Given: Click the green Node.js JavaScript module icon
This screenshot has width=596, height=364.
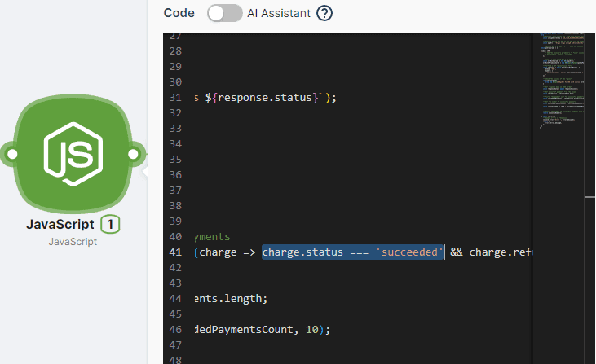Looking at the screenshot, I should point(71,153).
